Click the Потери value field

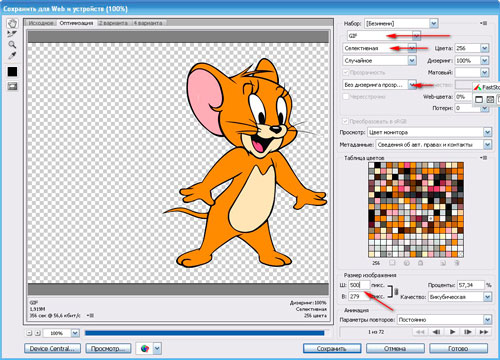(468, 108)
